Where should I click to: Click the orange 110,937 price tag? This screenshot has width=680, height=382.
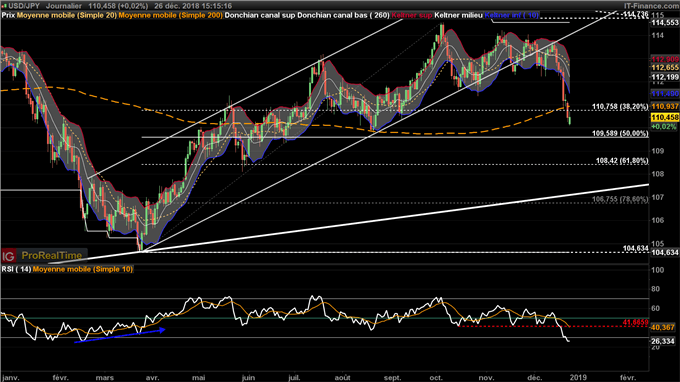click(665, 106)
